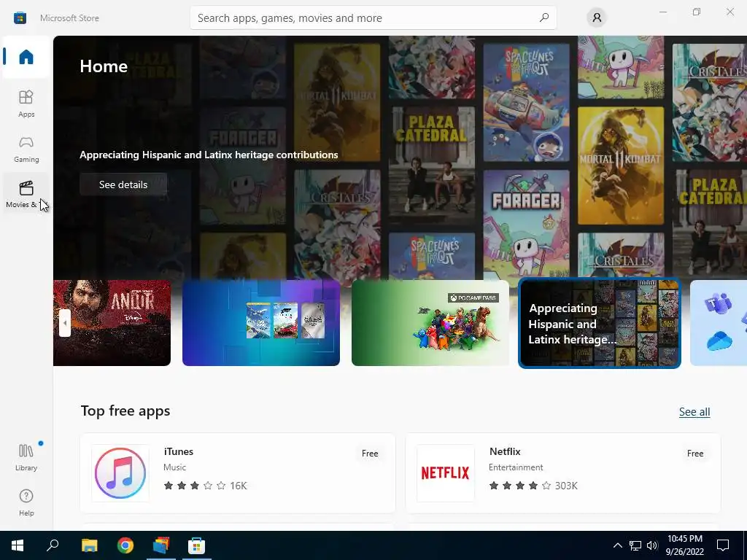The height and width of the screenshot is (560, 747).
Task: Click the See details button
Action: [x=123, y=184]
